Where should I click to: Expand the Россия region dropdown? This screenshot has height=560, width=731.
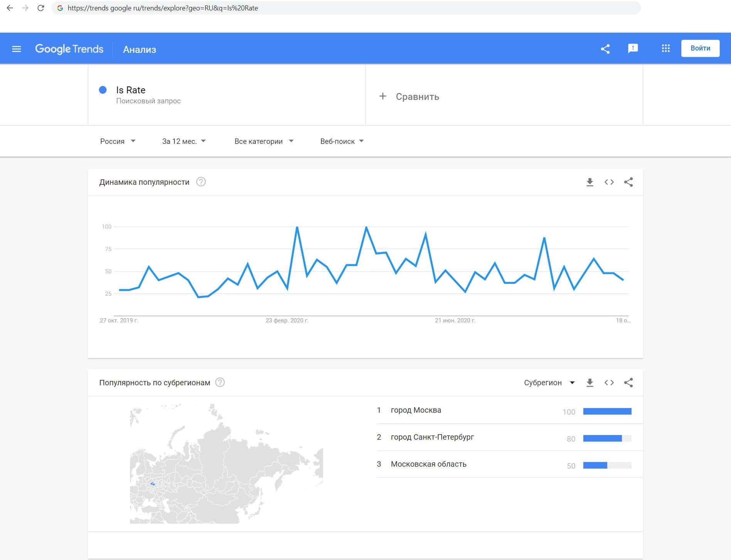pyautogui.click(x=118, y=141)
